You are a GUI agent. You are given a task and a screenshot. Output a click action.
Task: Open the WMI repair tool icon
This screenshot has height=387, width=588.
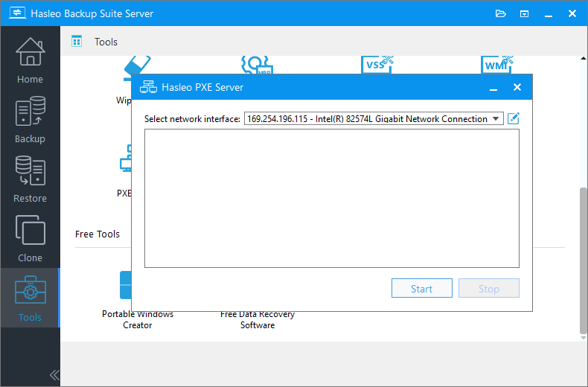pyautogui.click(x=497, y=65)
